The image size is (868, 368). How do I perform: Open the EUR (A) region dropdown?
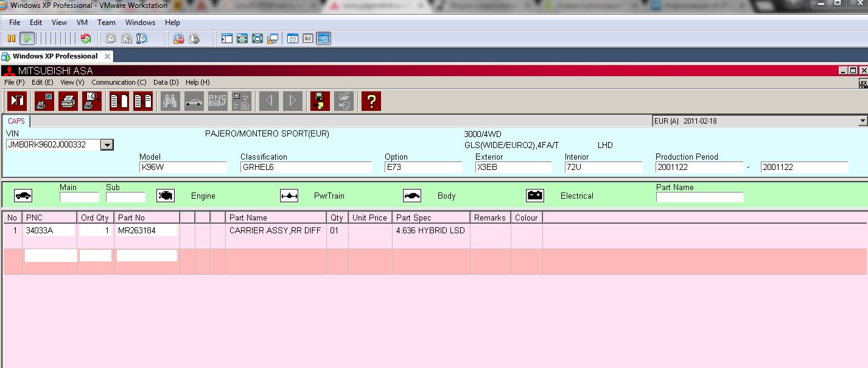tap(862, 121)
